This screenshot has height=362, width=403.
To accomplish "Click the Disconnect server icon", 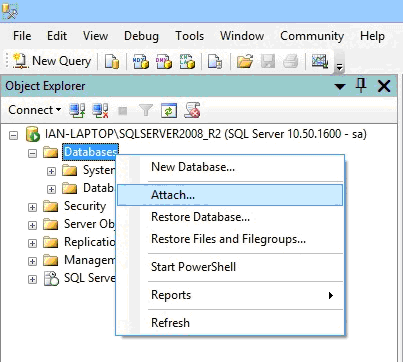I will [100, 110].
